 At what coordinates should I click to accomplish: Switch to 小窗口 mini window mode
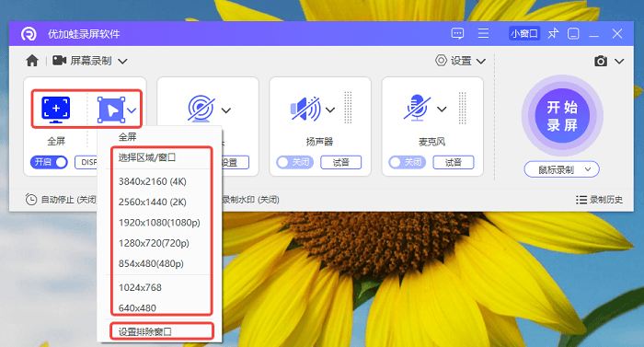pos(524,33)
